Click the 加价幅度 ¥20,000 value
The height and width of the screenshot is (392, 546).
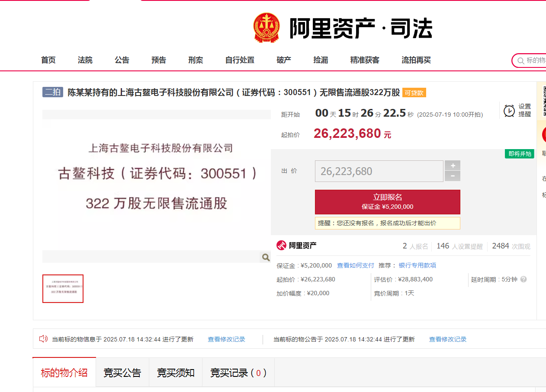tap(303, 293)
